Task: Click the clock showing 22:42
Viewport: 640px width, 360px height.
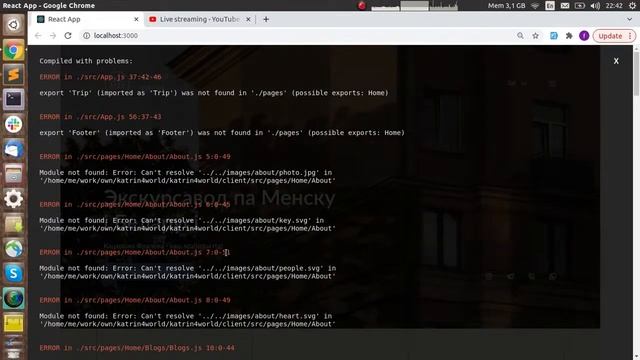Action: pyautogui.click(x=614, y=6)
